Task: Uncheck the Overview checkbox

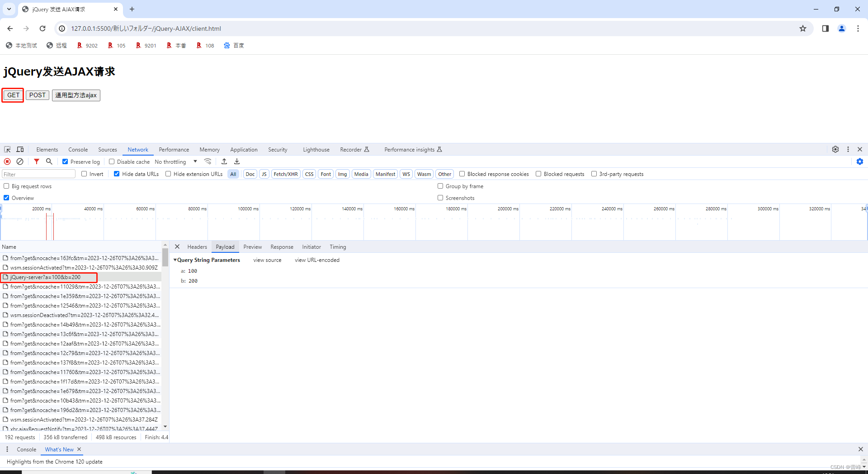Action: pyautogui.click(x=6, y=198)
